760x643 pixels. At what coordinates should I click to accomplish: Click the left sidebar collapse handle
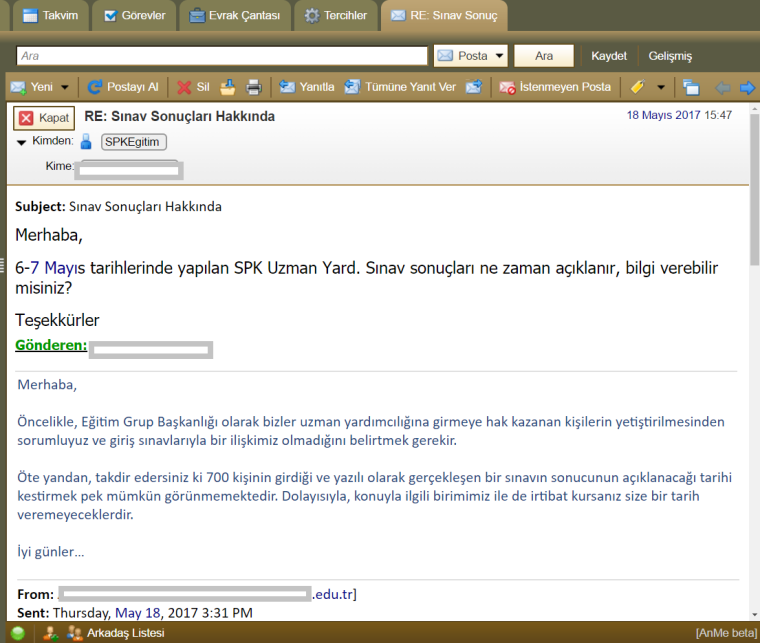pos(2,266)
